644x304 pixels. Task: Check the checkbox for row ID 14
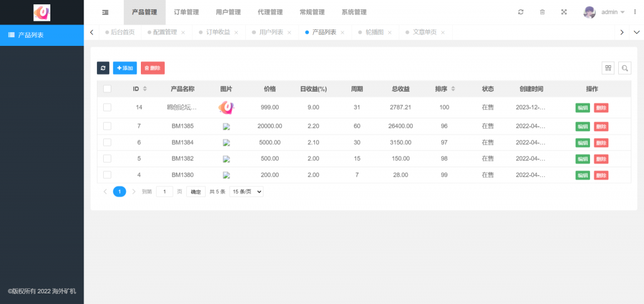click(107, 107)
